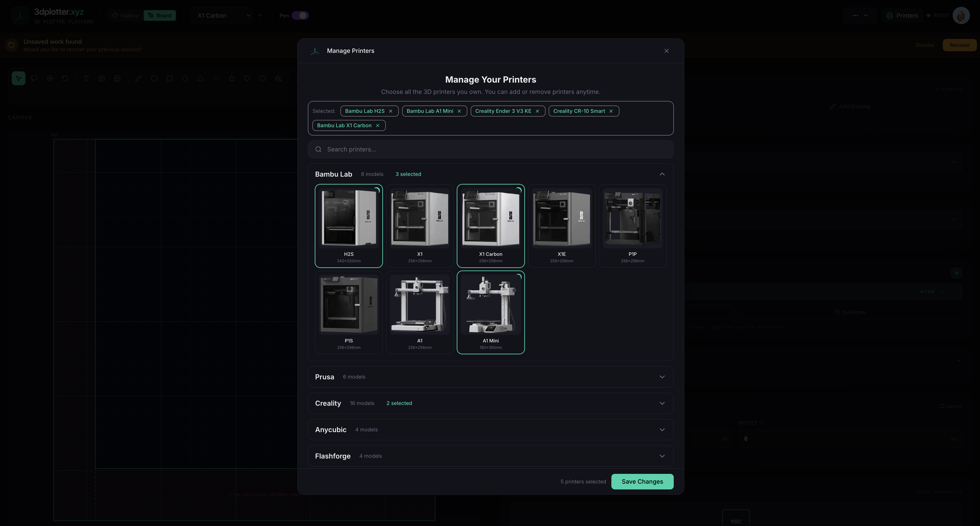Select the square shape tool
The image size is (980, 526).
coord(169,78)
